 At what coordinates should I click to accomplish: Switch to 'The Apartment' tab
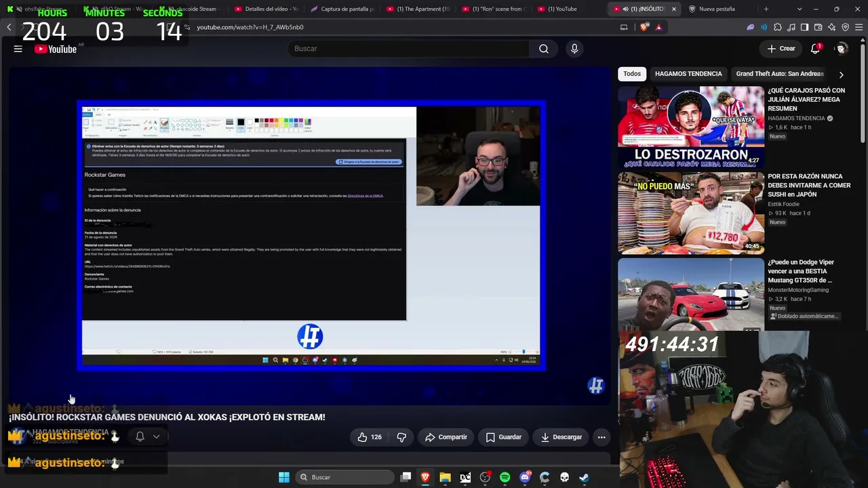coord(418,9)
